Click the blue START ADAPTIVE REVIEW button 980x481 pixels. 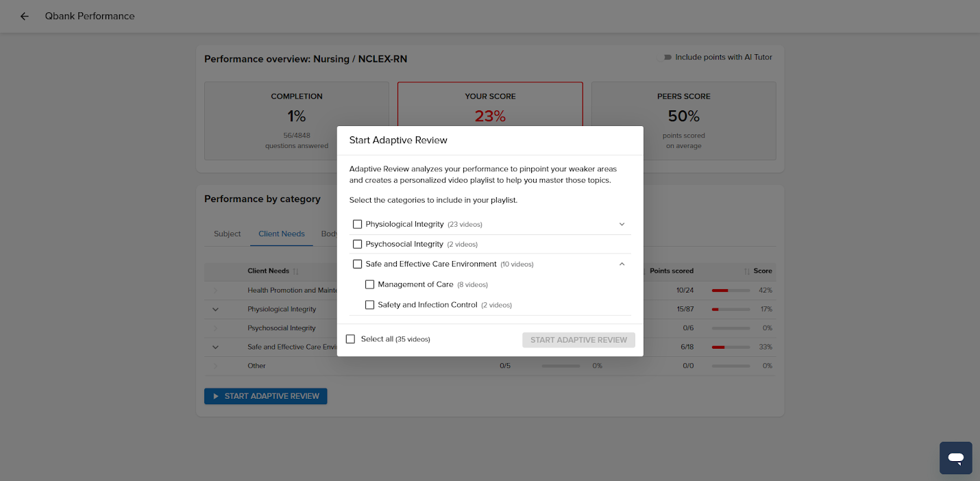coord(265,396)
